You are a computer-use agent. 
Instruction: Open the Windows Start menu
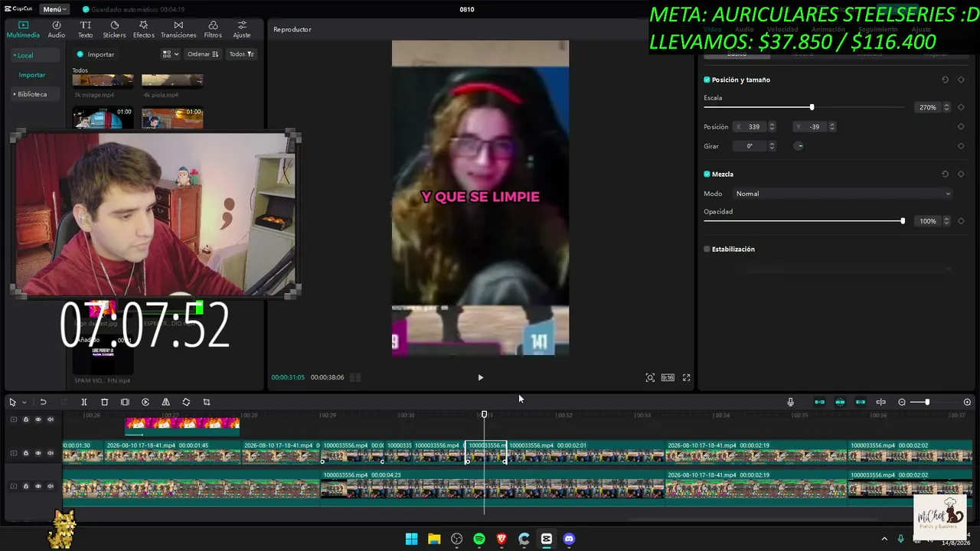411,539
